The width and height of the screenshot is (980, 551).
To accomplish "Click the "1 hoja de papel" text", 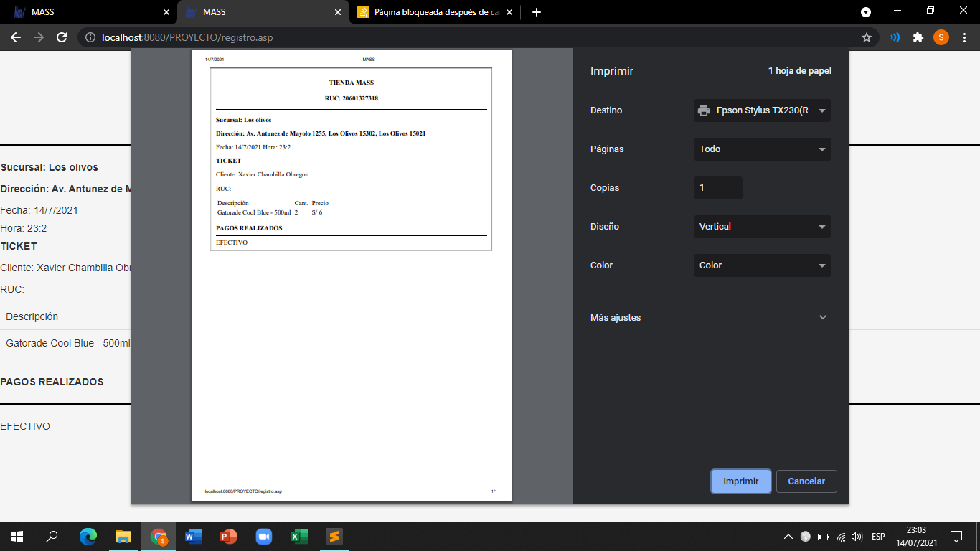I will [x=800, y=71].
